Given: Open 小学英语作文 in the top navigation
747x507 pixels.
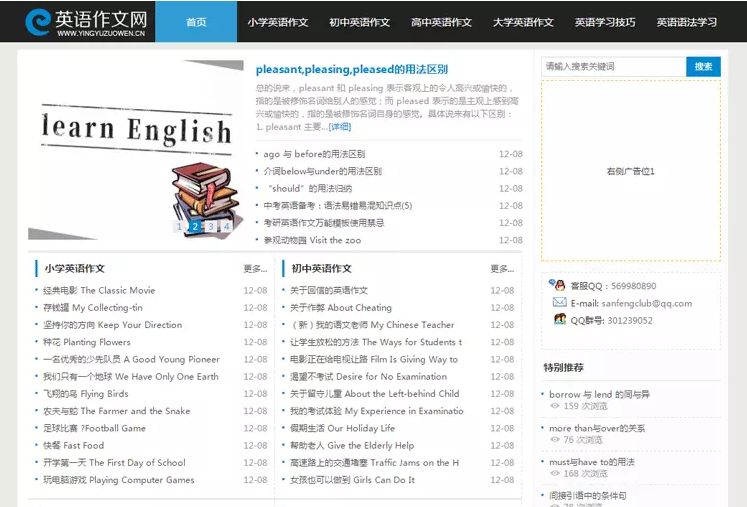Looking at the screenshot, I should (x=278, y=22).
